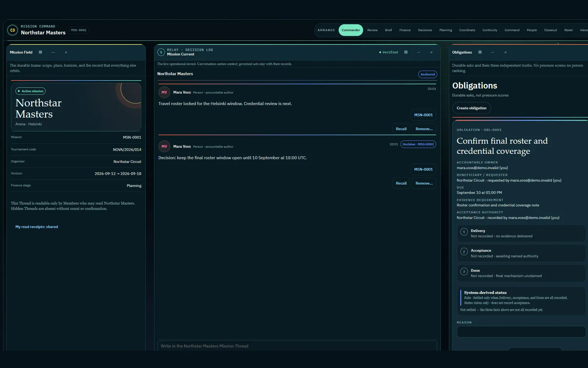Click the Acceptance status row
Image resolution: width=588 pixels, height=368 pixels.
coord(521,253)
